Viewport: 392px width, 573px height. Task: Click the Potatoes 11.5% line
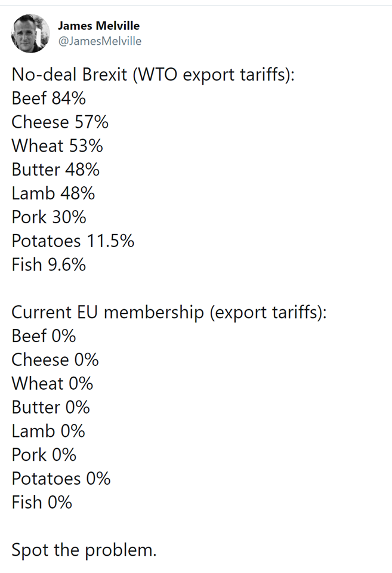73,241
